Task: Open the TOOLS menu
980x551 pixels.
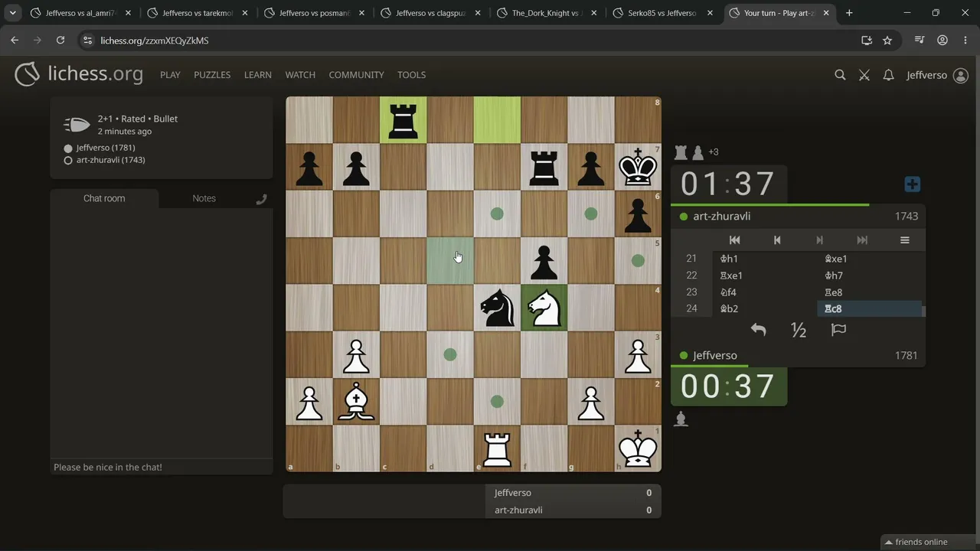Action: point(411,75)
